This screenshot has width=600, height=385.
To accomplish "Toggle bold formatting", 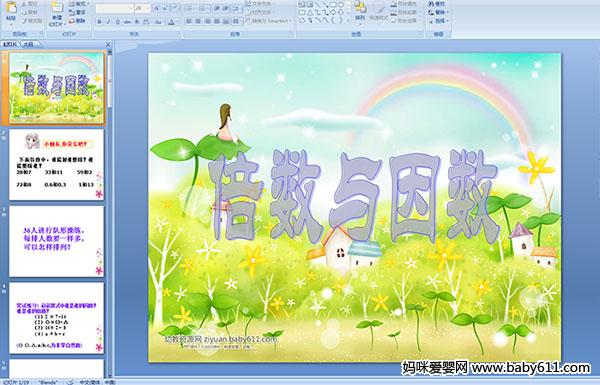I will coord(99,22).
